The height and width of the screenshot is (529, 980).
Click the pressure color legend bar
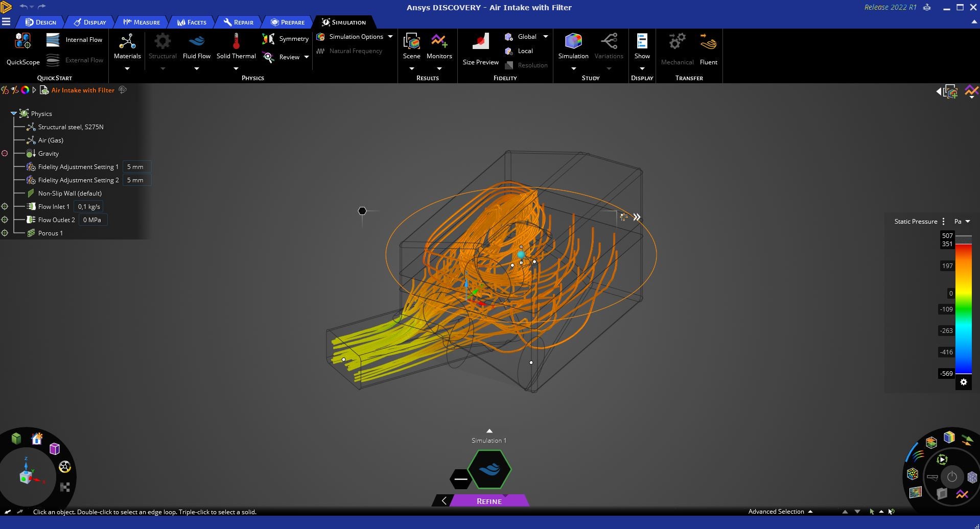[963, 308]
